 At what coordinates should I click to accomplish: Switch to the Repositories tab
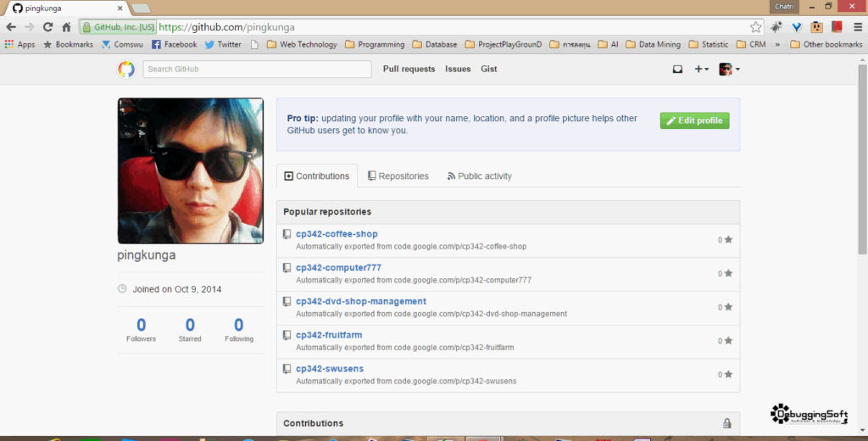point(398,176)
